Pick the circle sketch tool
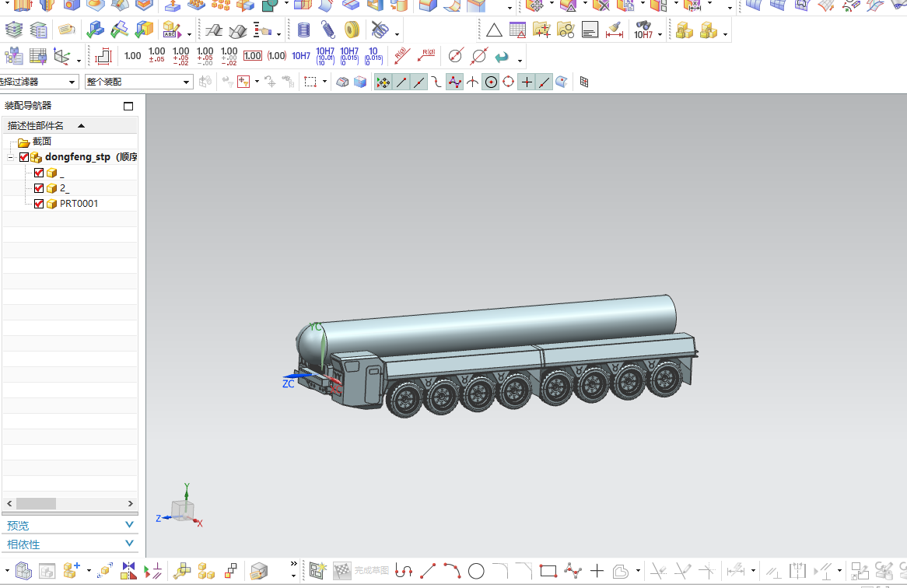Image resolution: width=907 pixels, height=588 pixels. 476,572
